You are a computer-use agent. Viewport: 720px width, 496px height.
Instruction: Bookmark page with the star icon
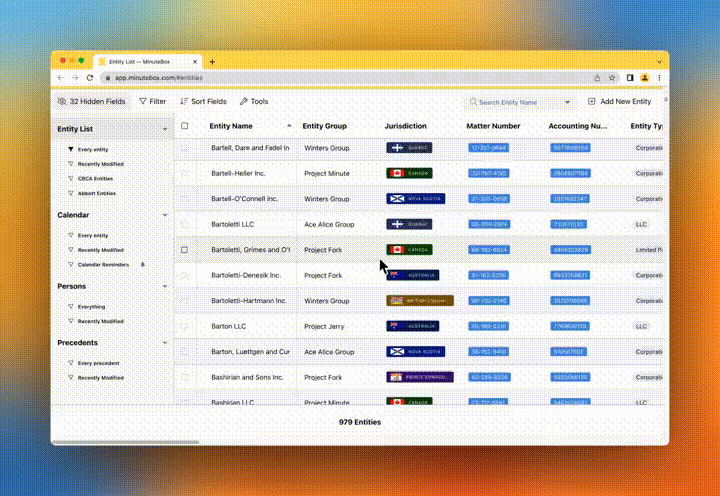[x=613, y=77]
